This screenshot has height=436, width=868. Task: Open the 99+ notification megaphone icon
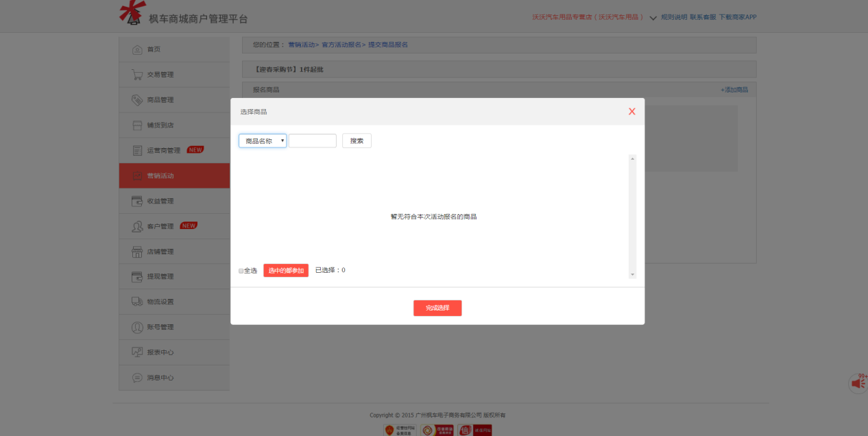(856, 383)
